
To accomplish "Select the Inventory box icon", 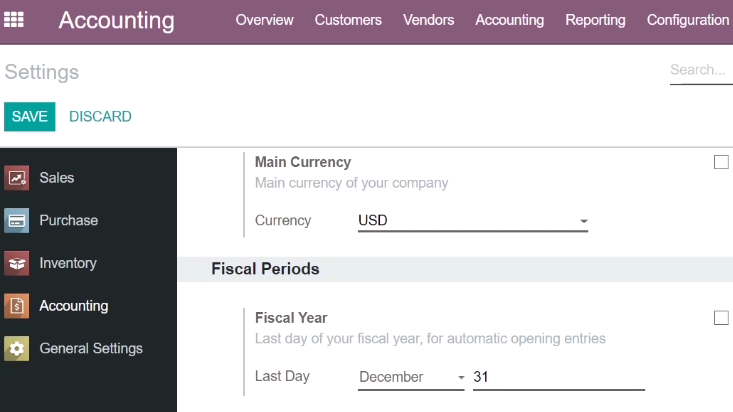I will 16,263.
